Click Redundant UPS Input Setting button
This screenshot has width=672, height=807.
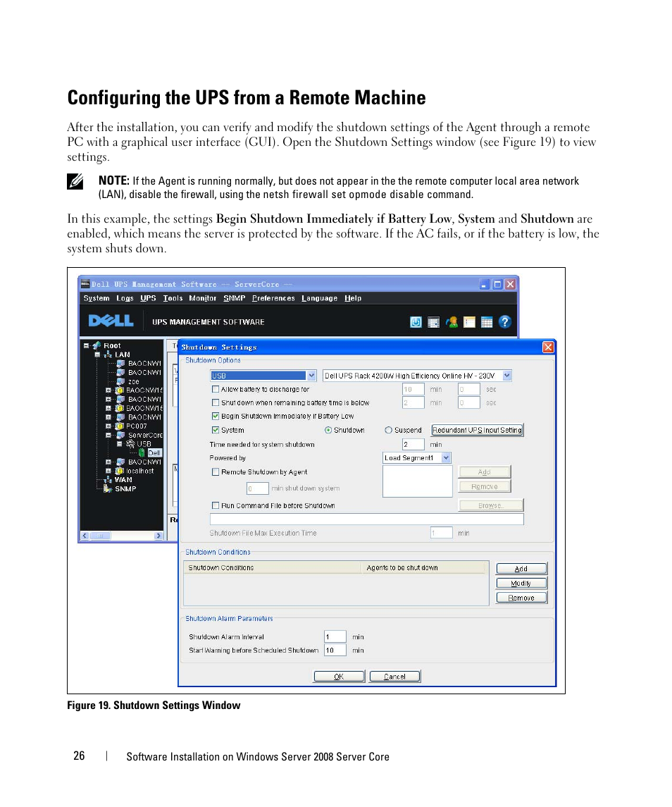point(477,430)
